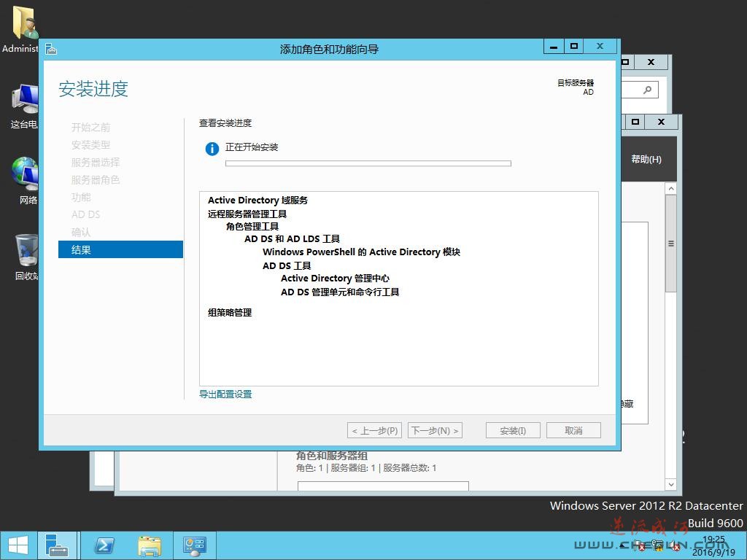Image resolution: width=747 pixels, height=560 pixels.
Task: Select the 确认 step in the sidebar
Action: [x=81, y=233]
